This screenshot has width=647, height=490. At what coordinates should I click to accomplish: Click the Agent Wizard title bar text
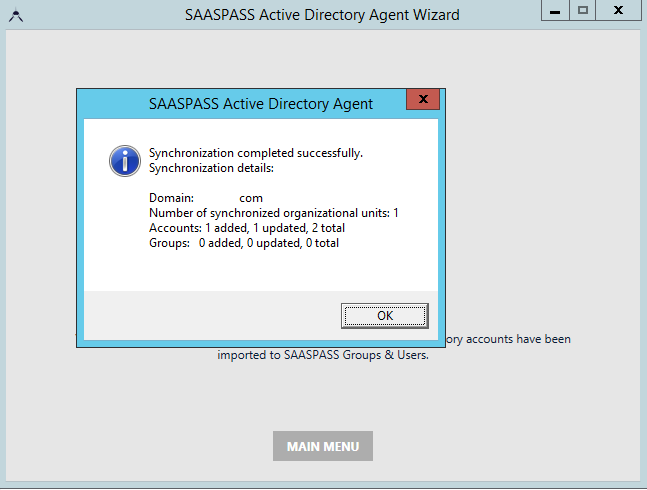point(322,15)
